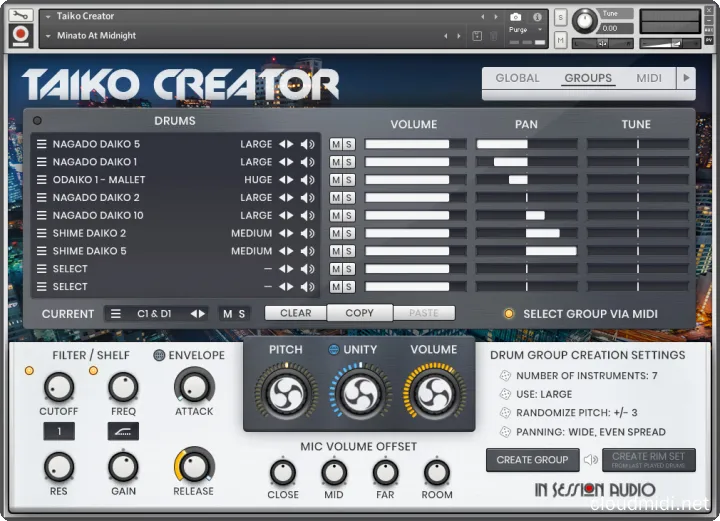
Task: Click the wrench icon in Kontakt header
Action: coord(21,16)
